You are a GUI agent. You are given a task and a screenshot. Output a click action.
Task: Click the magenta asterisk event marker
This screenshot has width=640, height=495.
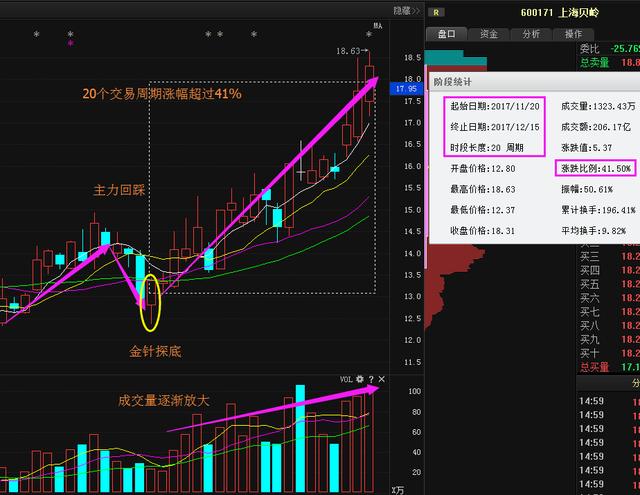(x=70, y=45)
